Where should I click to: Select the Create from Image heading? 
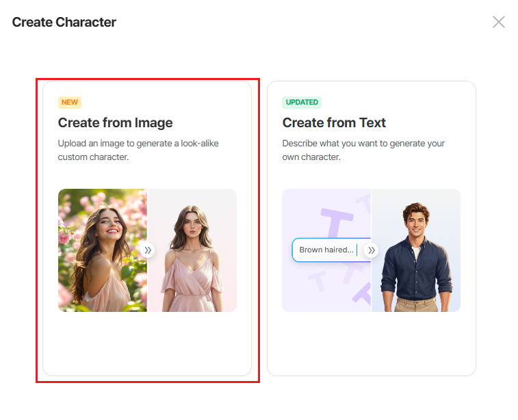pos(115,122)
